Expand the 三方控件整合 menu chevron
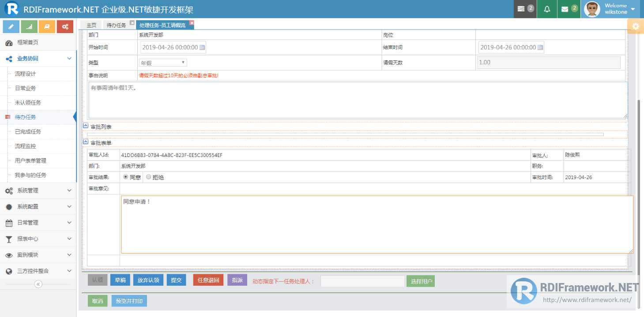 69,271
